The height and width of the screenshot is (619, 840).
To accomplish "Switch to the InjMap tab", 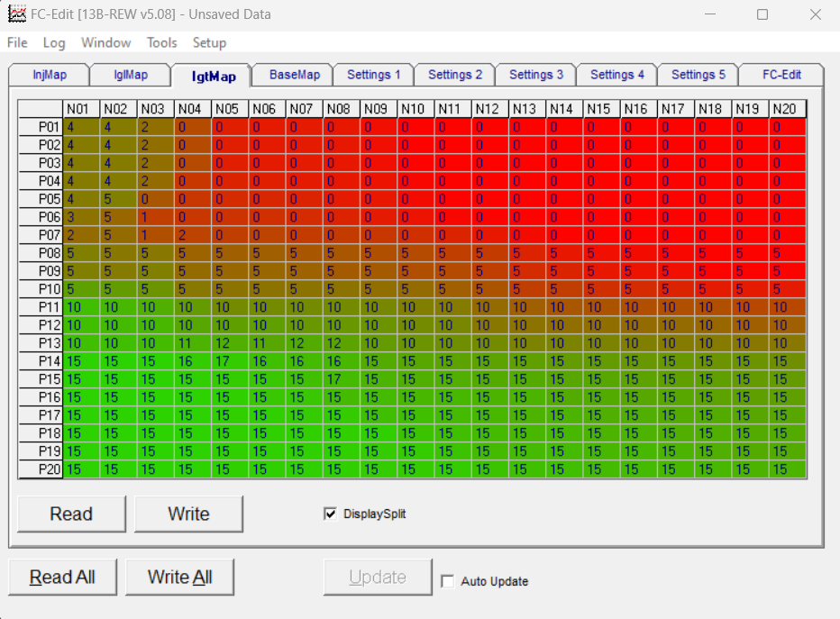I will [x=50, y=75].
